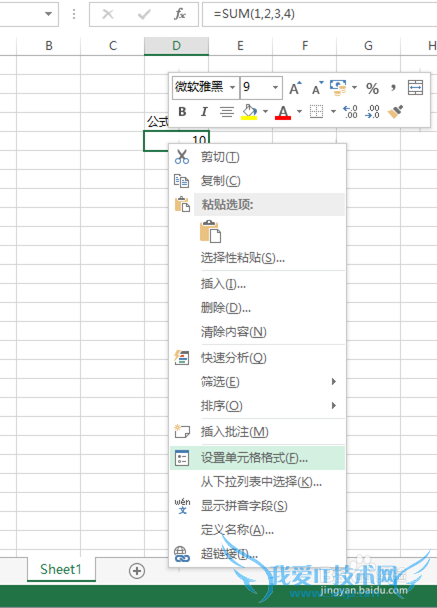Click the Format Cells icon
The height and width of the screenshot is (608, 437).
pyautogui.click(x=182, y=458)
